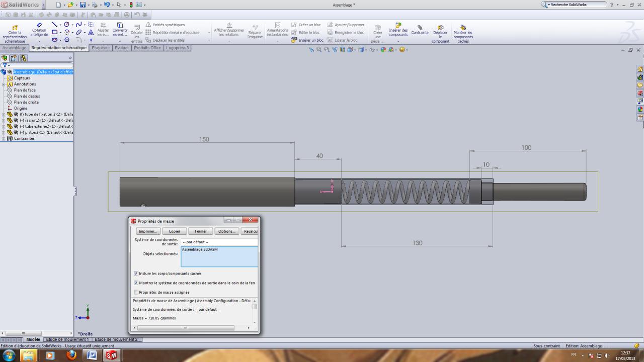
Task: Toggle Montrer le système de coordonnées checkbox
Action: click(136, 283)
